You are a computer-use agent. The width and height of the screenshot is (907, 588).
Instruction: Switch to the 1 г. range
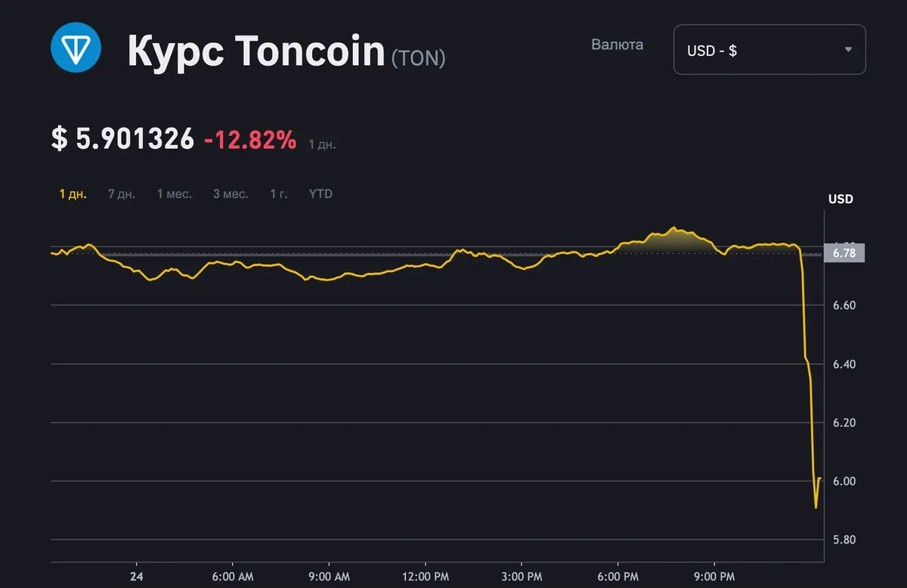(279, 194)
